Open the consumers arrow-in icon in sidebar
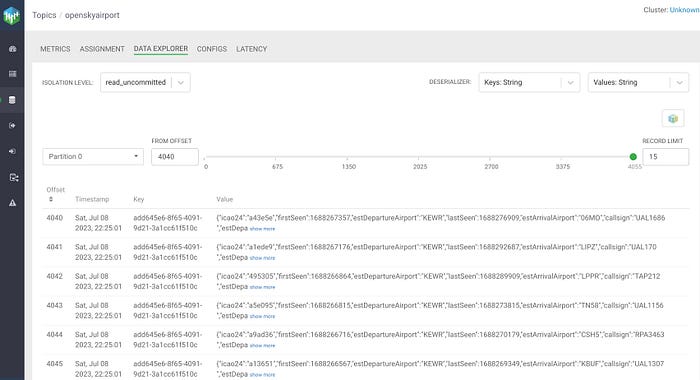 (12, 151)
